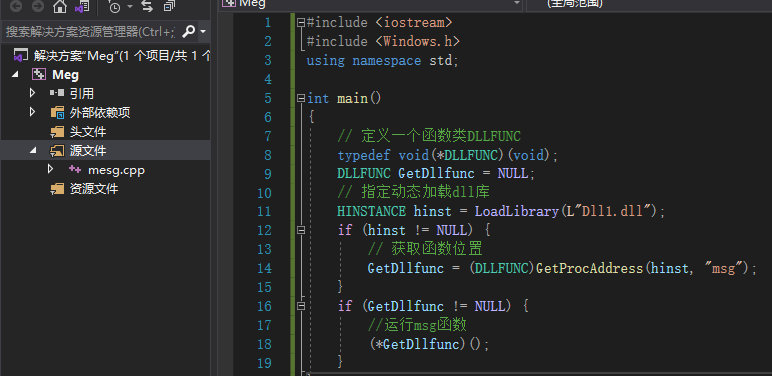The width and height of the screenshot is (772, 376).
Task: Open dropdown arrow beside the clock filter icon
Action: pos(130,6)
